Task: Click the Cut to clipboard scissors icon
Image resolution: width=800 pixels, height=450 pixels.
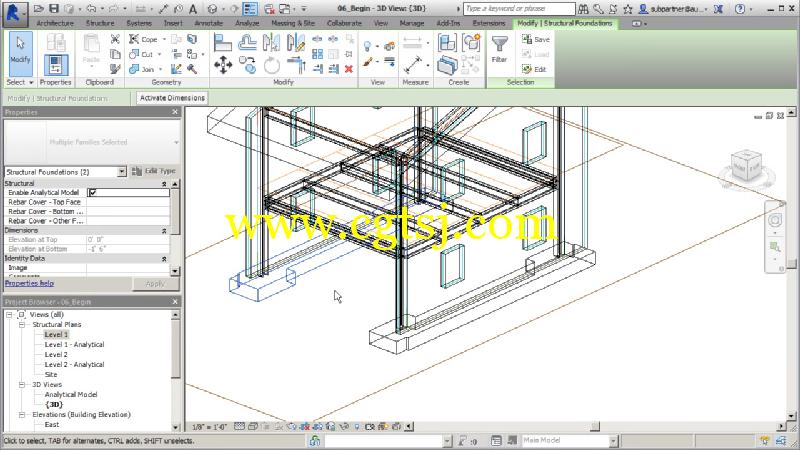Action: coord(115,39)
